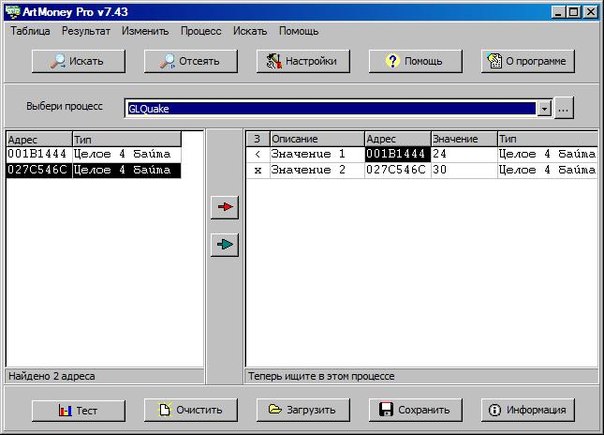Click the Информация button

(x=528, y=410)
